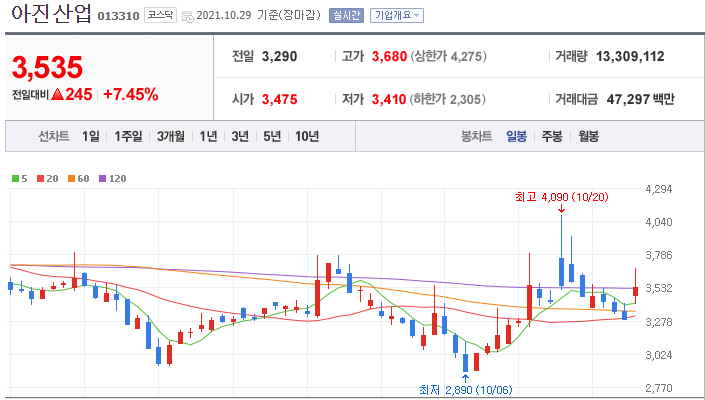This screenshot has width=705, height=400.
Task: Click the 3,024 y-axis label
Action: coord(659,355)
